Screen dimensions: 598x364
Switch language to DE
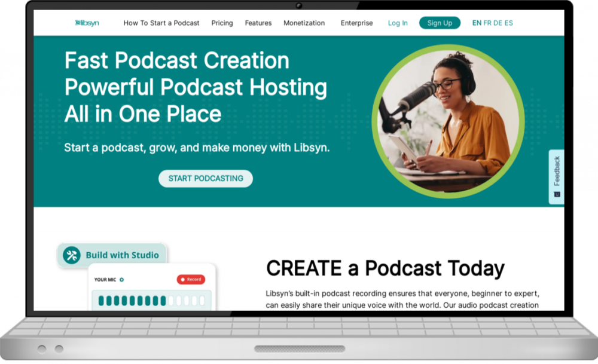click(x=498, y=23)
